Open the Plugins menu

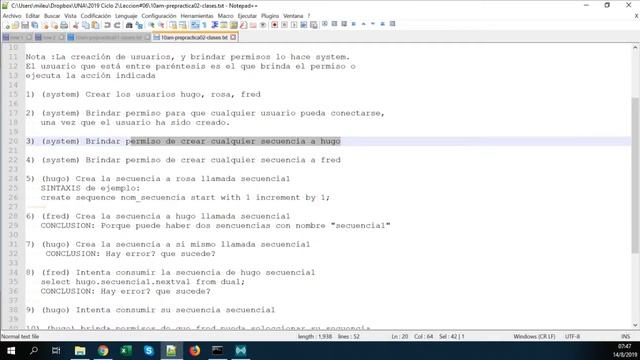pos(270,16)
